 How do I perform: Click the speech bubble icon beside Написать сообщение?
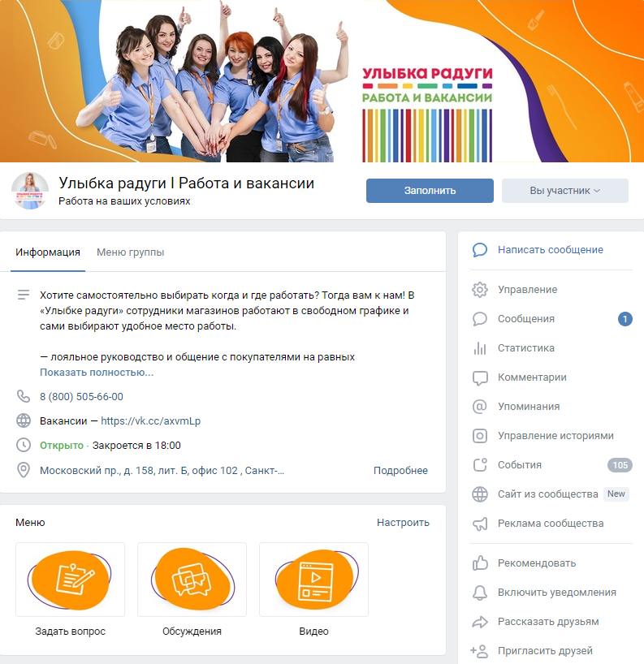tap(480, 250)
